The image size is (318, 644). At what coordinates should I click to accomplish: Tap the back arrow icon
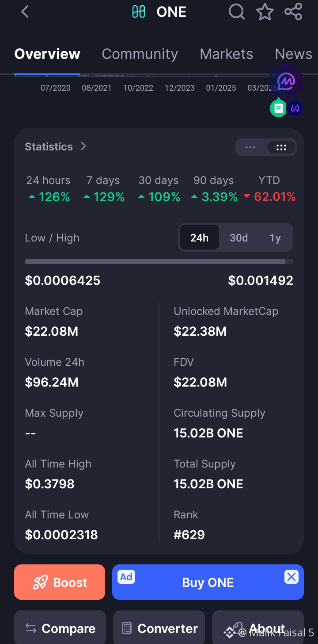point(25,12)
